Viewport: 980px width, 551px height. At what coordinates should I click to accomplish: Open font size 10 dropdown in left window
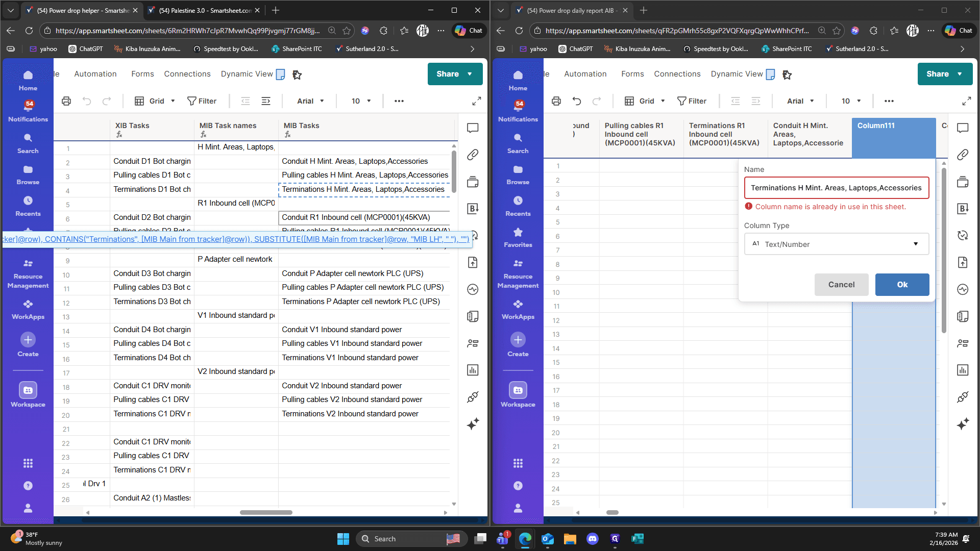(361, 101)
